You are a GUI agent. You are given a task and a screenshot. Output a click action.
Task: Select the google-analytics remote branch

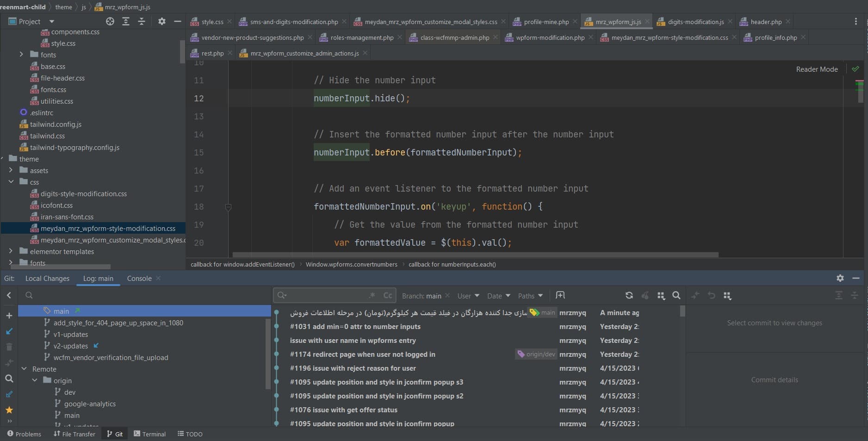90,404
